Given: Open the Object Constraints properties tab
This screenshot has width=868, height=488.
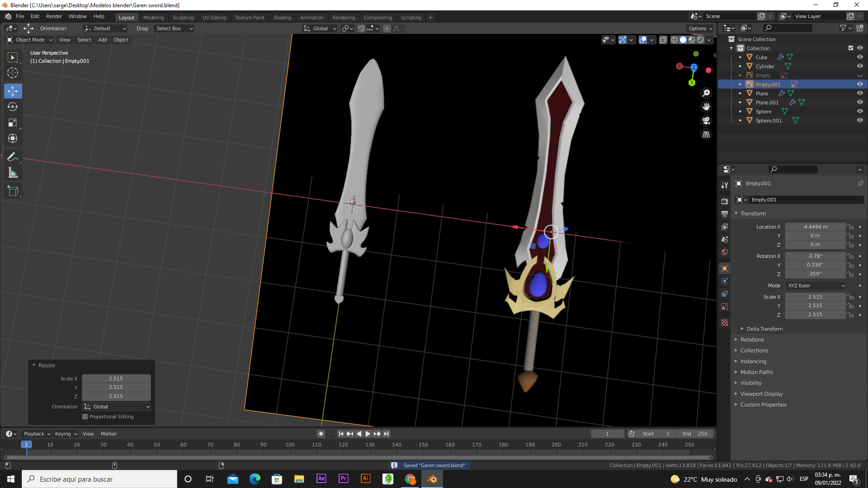Looking at the screenshot, I should coord(725,294).
